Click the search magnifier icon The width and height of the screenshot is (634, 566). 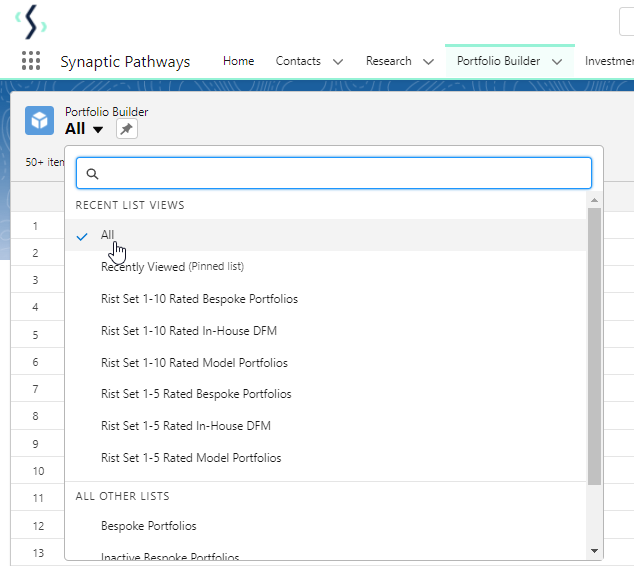coord(92,174)
